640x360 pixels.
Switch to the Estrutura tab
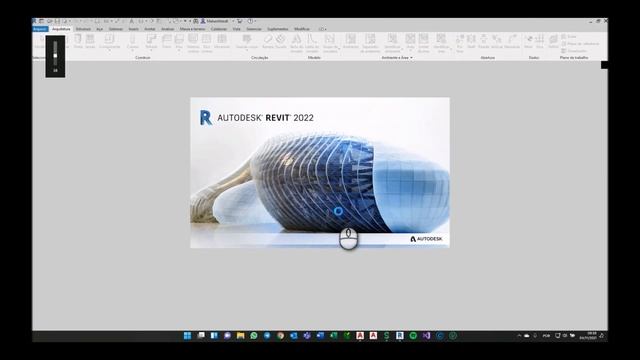(83, 29)
